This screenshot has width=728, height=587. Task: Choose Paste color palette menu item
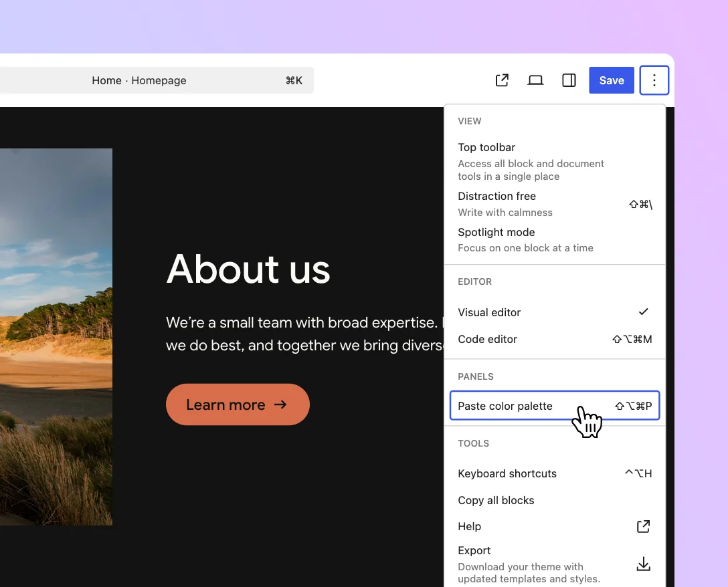[554, 406]
